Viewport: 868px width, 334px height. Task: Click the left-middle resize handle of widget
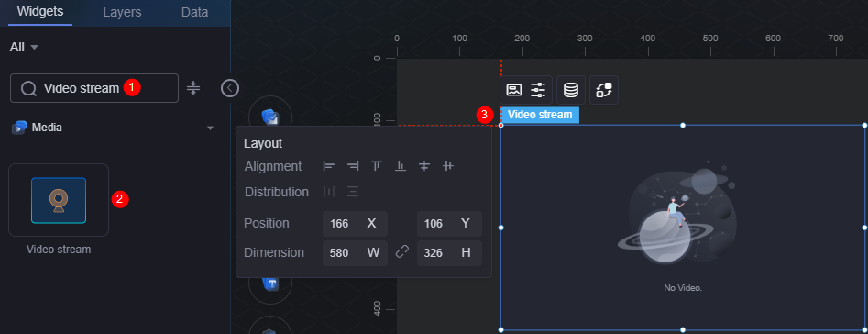tap(501, 227)
